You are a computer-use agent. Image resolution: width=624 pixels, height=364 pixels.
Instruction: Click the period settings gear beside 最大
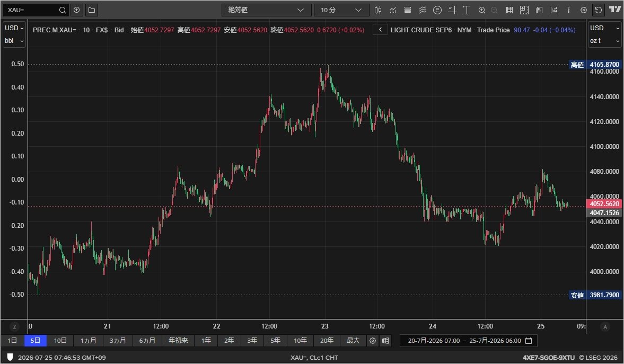(373, 341)
